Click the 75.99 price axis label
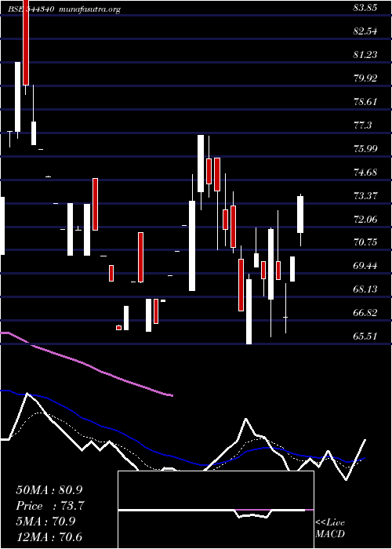The height and width of the screenshot is (549, 392). [365, 149]
